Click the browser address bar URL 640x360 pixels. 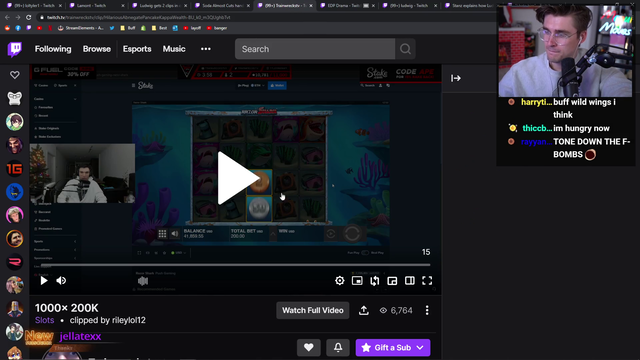(138, 18)
